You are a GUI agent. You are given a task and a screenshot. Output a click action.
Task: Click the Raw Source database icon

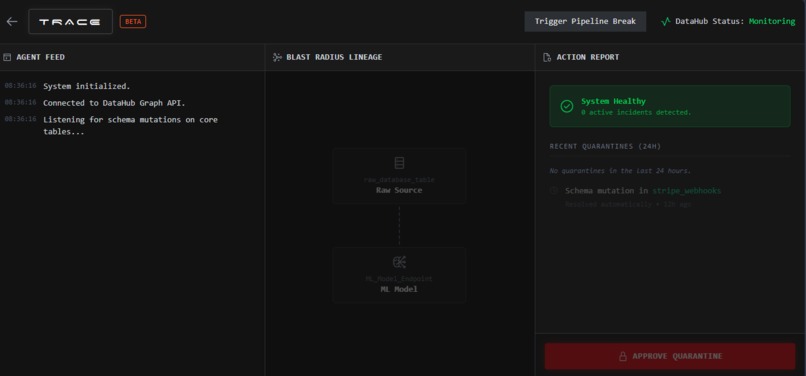click(399, 163)
